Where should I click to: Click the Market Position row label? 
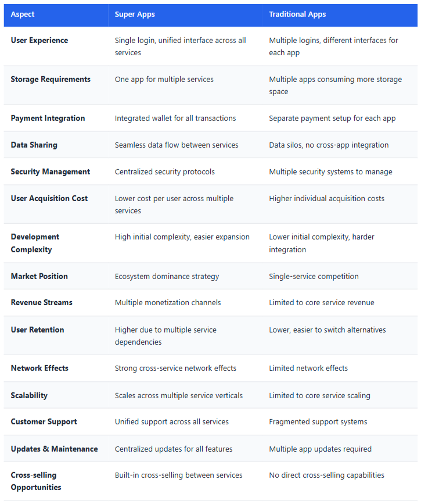(39, 276)
